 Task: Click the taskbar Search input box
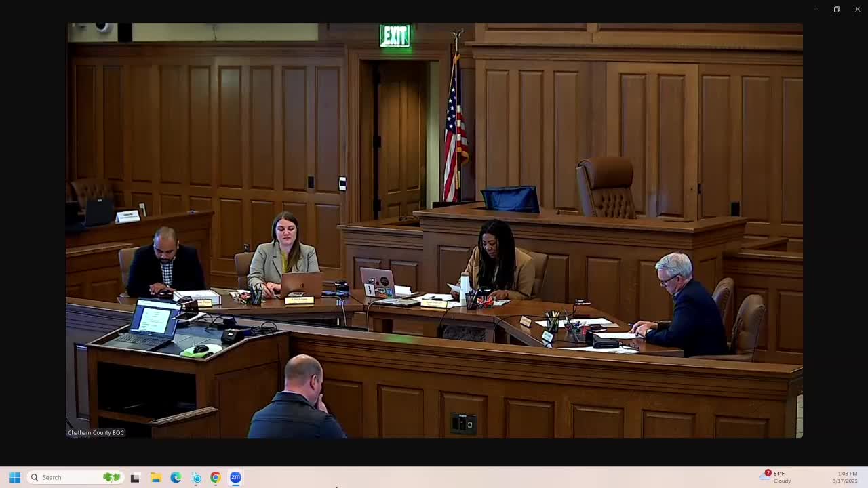coord(68,477)
